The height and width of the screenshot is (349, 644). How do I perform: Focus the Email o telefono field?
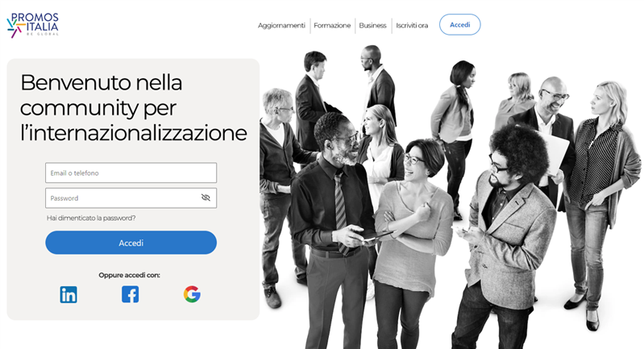click(x=131, y=172)
